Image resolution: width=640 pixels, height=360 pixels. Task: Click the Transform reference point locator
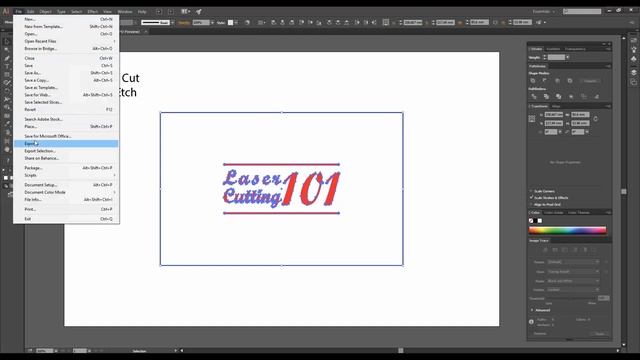pyautogui.click(x=531, y=119)
